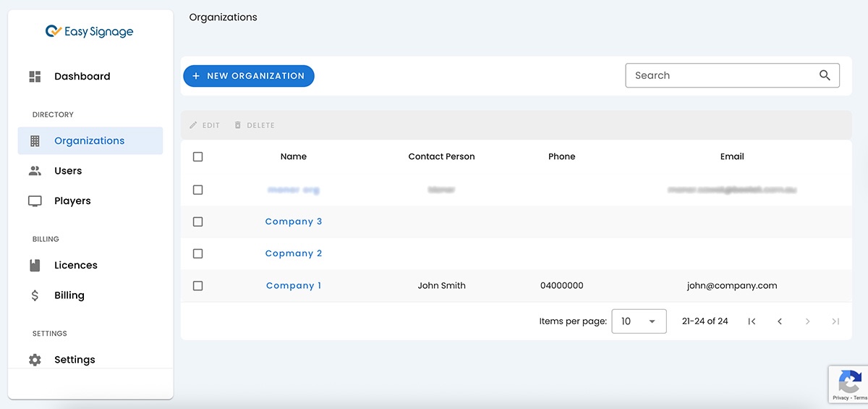
Task: Click the magnifying glass search icon
Action: coord(825,75)
